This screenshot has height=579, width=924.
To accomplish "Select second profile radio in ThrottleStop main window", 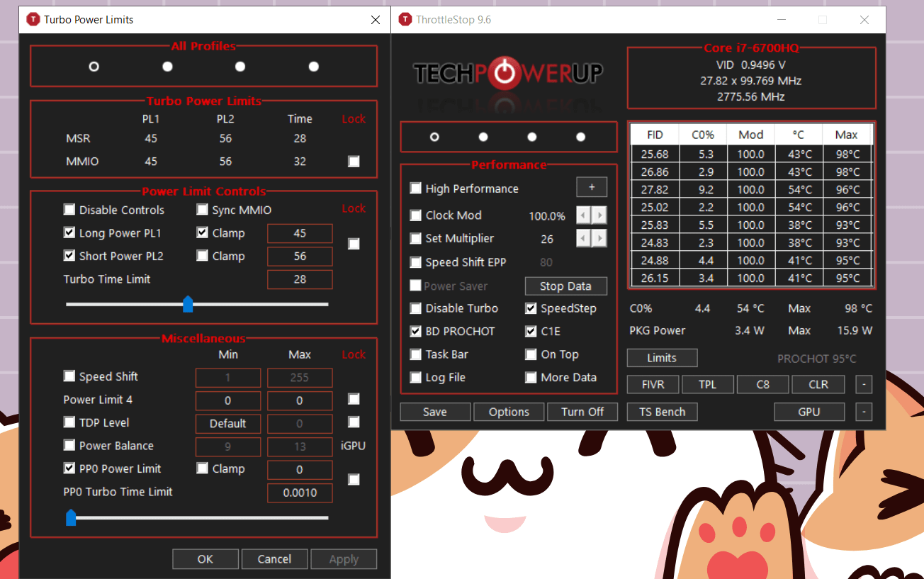I will click(483, 137).
